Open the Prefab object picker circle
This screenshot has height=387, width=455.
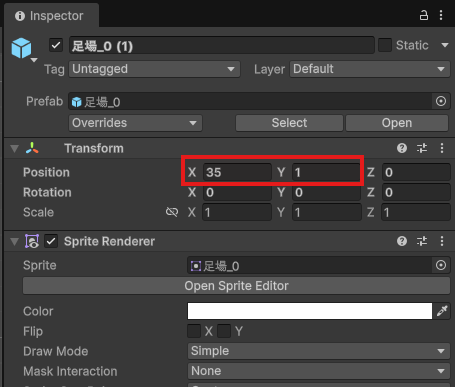441,101
